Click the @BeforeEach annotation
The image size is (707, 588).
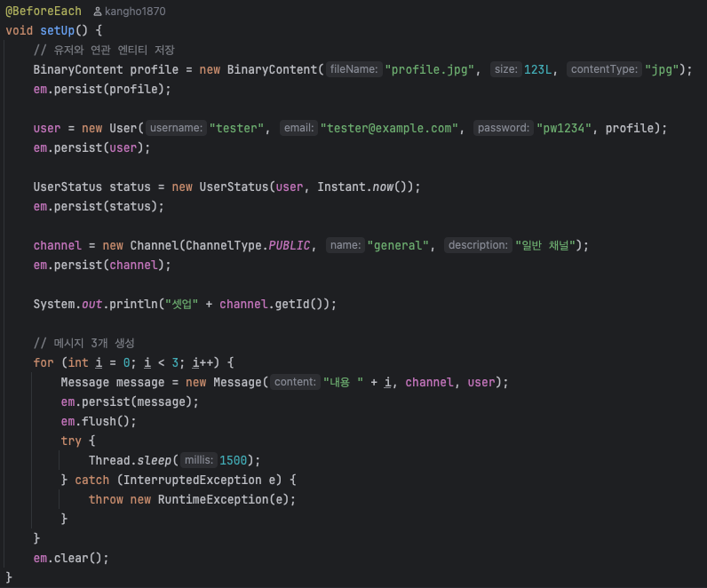pyautogui.click(x=44, y=11)
